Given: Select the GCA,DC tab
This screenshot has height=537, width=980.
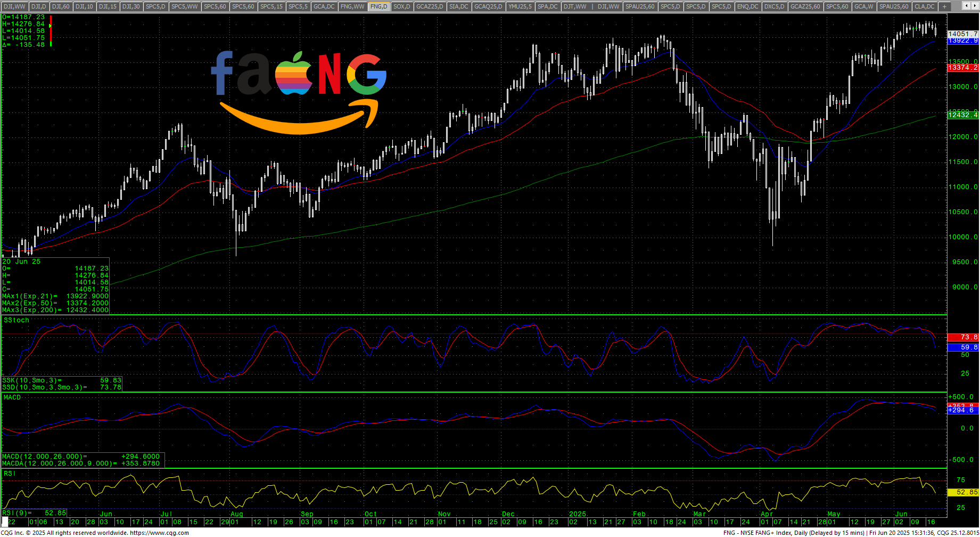Looking at the screenshot, I should 324,6.
